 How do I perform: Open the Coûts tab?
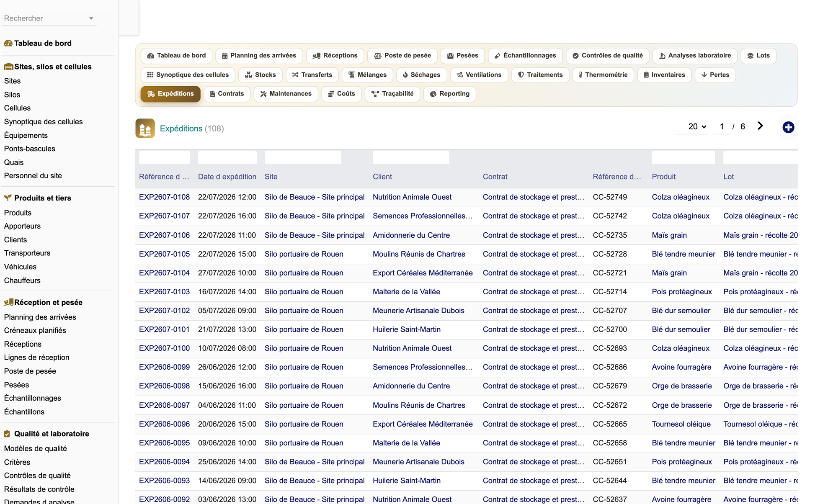pos(341,94)
